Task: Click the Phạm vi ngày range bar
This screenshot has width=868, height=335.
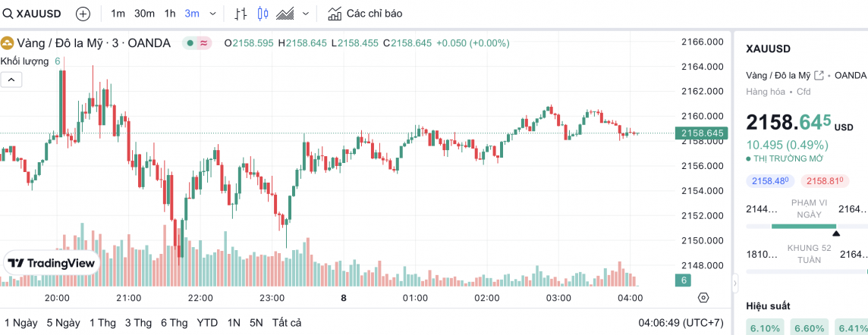Action: click(805, 226)
